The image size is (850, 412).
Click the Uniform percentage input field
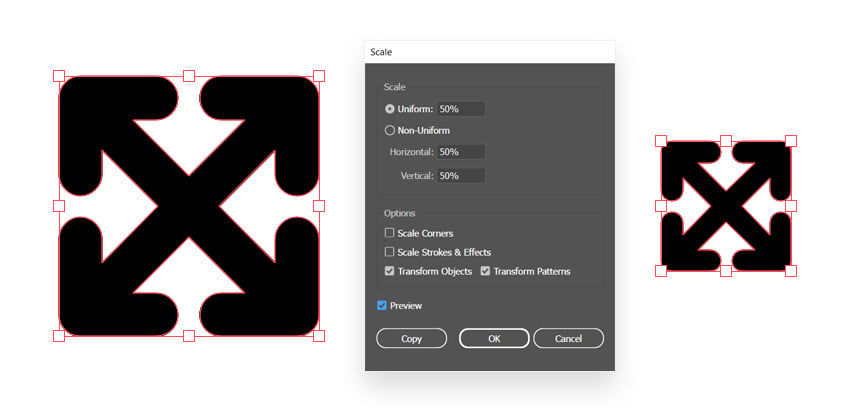461,109
